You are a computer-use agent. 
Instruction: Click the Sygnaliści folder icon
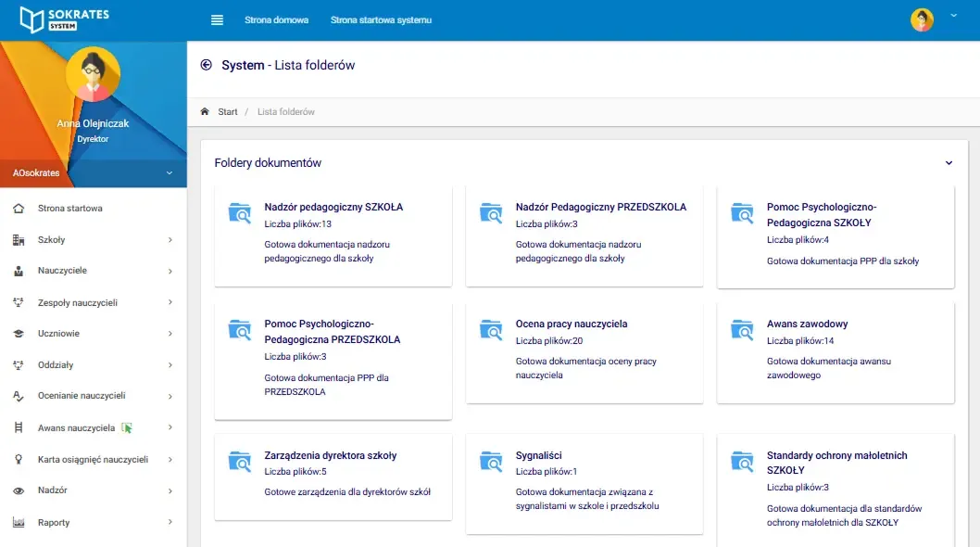coord(491,462)
